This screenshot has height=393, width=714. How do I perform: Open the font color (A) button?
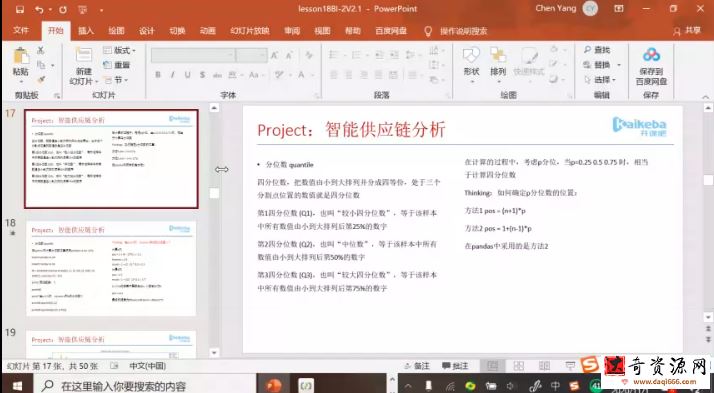(301, 75)
